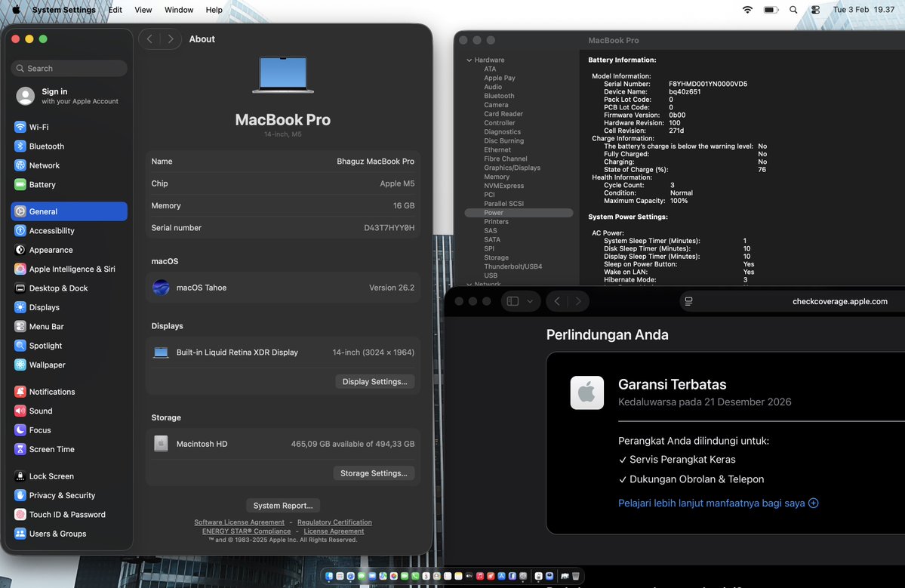This screenshot has height=588, width=905.
Task: Click the Search field in System Settings
Action: pyautogui.click(x=69, y=68)
